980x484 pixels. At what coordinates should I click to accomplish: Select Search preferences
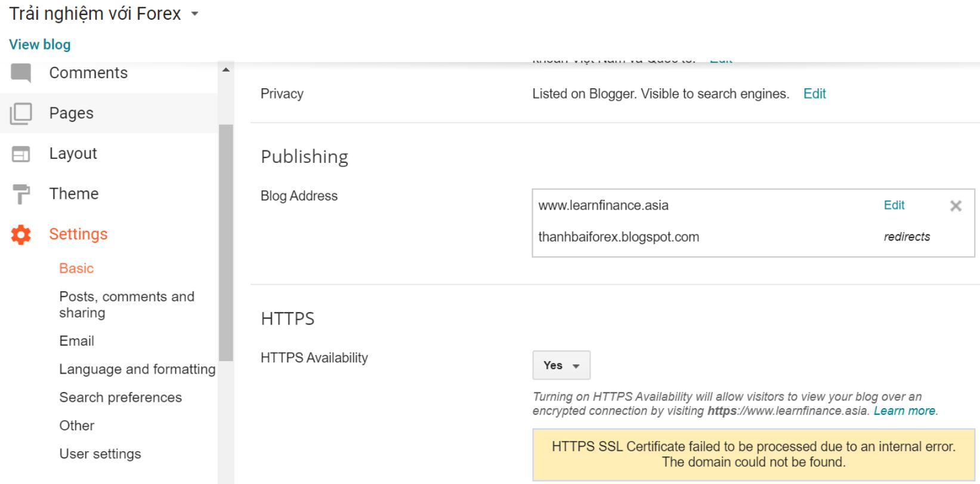120,397
